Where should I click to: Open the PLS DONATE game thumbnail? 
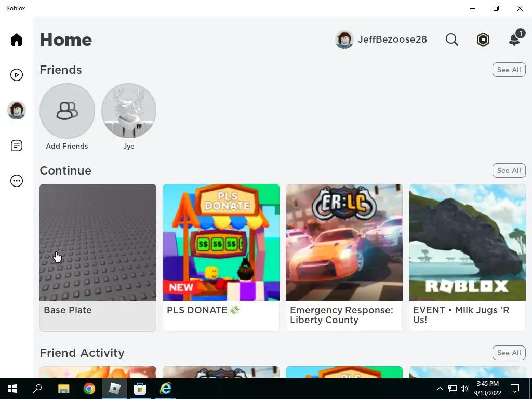(221, 242)
